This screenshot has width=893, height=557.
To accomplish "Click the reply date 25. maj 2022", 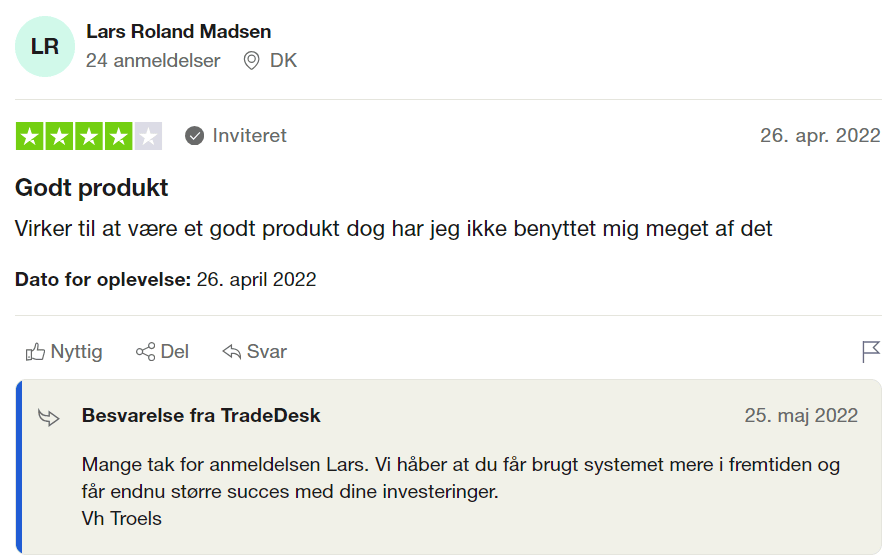I will (801, 416).
